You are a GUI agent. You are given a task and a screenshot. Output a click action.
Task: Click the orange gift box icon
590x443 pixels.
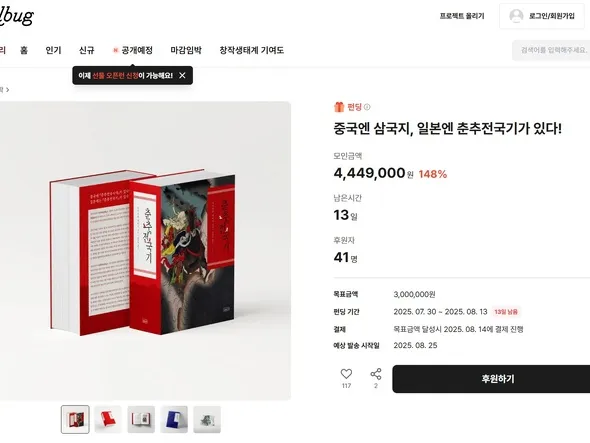tap(339, 107)
